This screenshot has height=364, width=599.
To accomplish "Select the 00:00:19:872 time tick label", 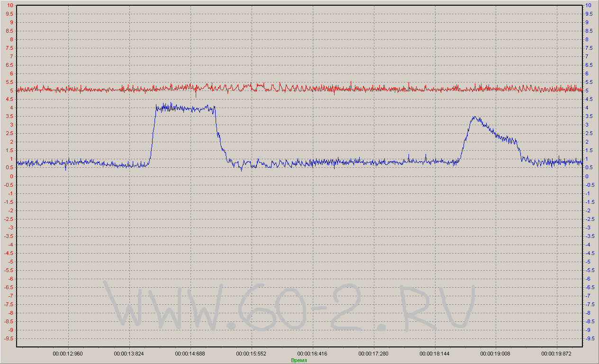I will 557,354.
